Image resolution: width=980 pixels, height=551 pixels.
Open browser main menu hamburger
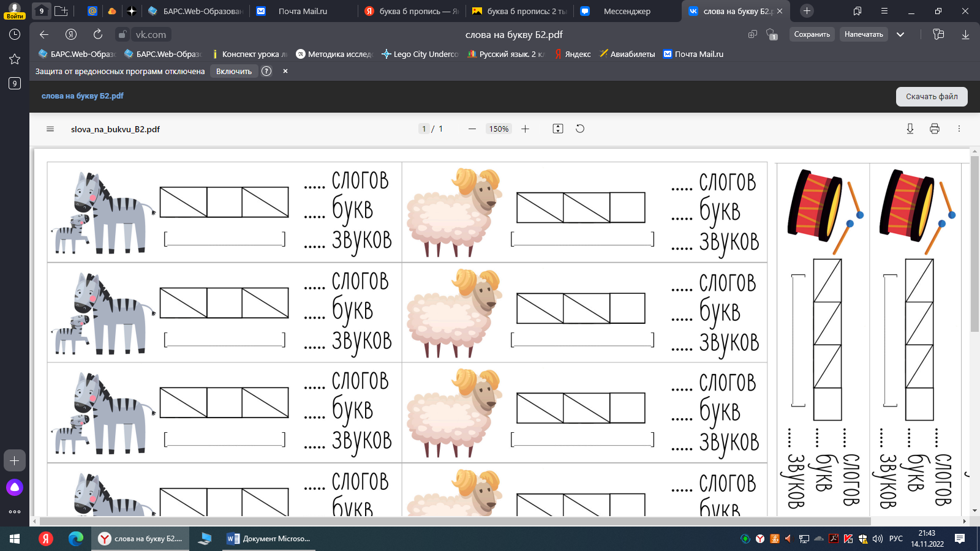point(884,11)
